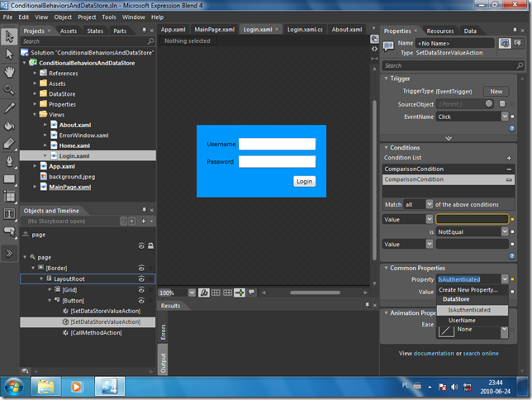This screenshot has height=400, width=532.
Task: Collapse the Views folder in Projects
Action: click(36, 115)
